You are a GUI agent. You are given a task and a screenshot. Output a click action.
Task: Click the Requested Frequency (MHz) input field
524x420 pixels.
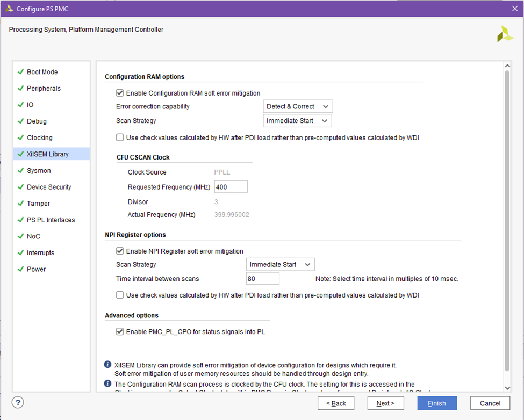231,187
